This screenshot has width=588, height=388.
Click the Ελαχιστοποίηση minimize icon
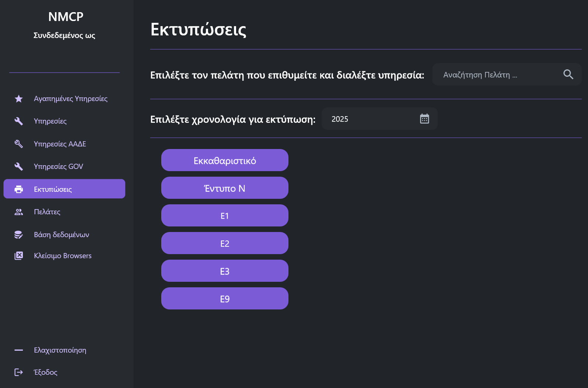19,350
